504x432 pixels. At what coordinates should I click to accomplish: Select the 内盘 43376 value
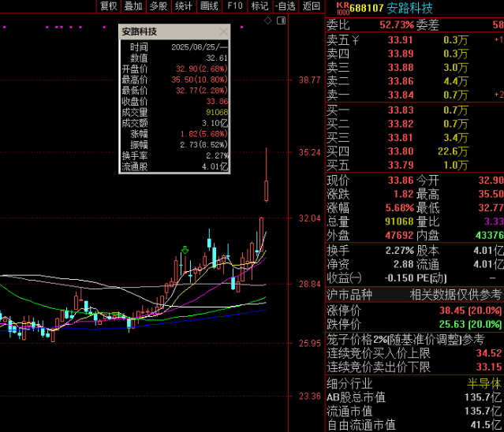pyautogui.click(x=489, y=236)
